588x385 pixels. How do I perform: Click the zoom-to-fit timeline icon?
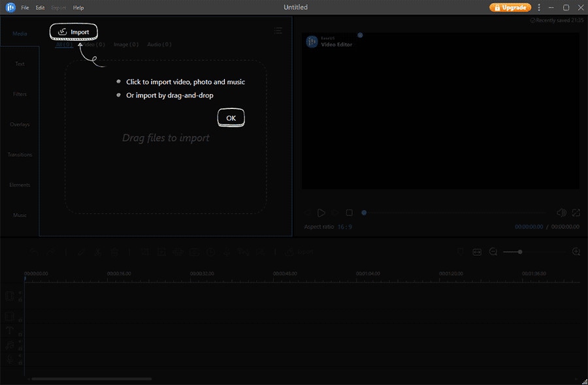point(477,253)
